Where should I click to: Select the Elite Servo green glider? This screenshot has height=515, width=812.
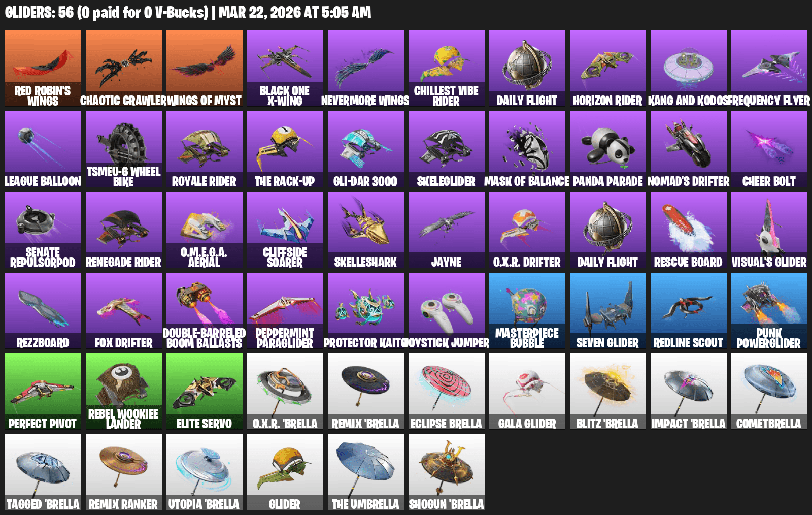click(205, 392)
